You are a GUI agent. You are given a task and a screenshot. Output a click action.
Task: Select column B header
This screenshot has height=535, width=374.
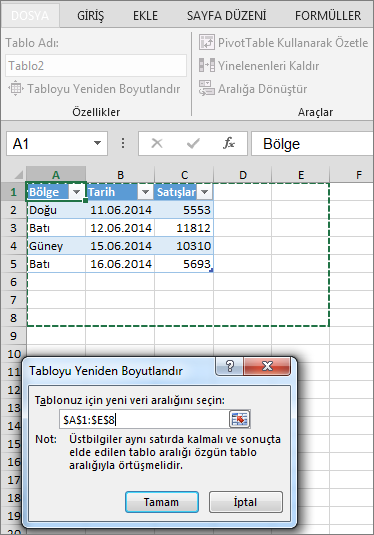click(x=120, y=175)
